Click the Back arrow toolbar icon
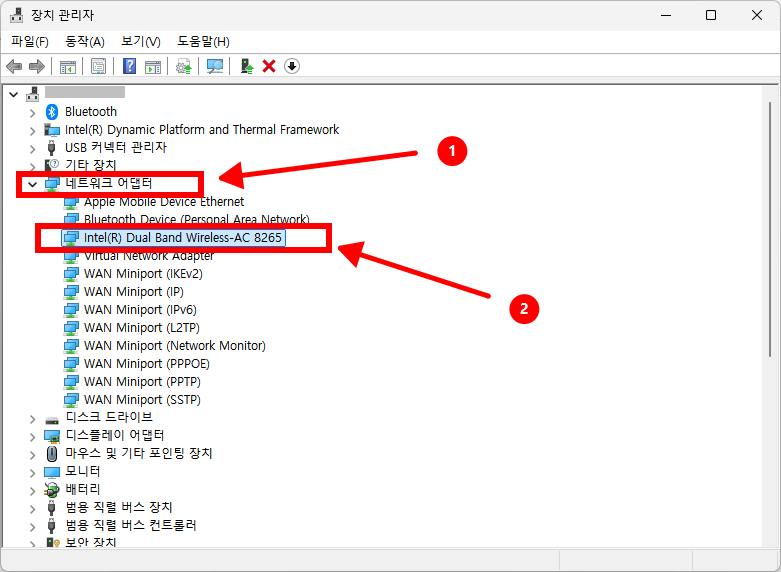The image size is (781, 572). click(14, 66)
